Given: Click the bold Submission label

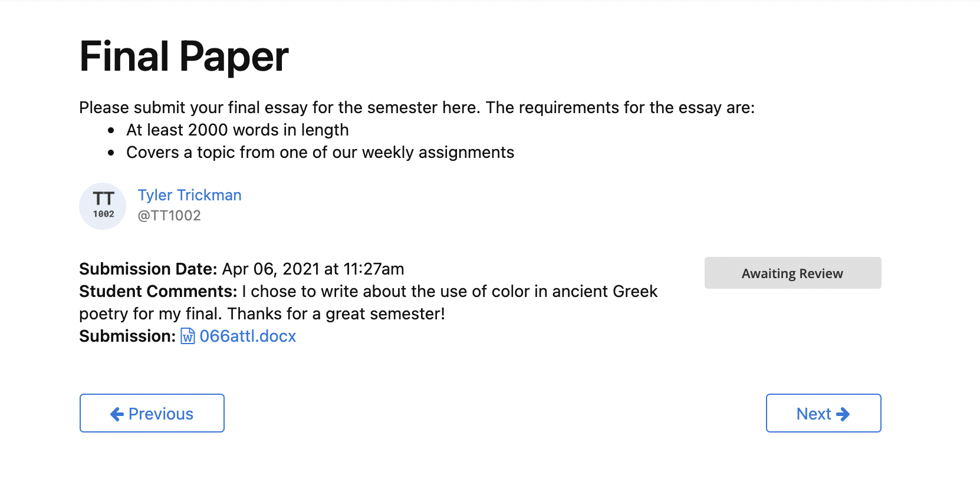Looking at the screenshot, I should [127, 336].
